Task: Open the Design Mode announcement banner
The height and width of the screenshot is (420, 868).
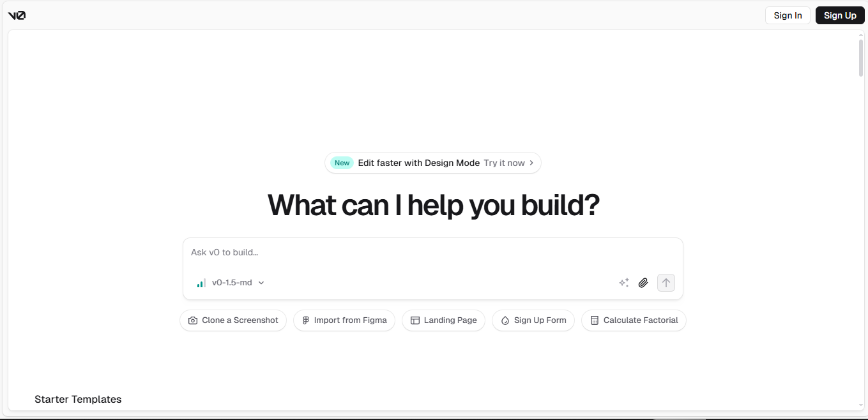Action: click(433, 163)
